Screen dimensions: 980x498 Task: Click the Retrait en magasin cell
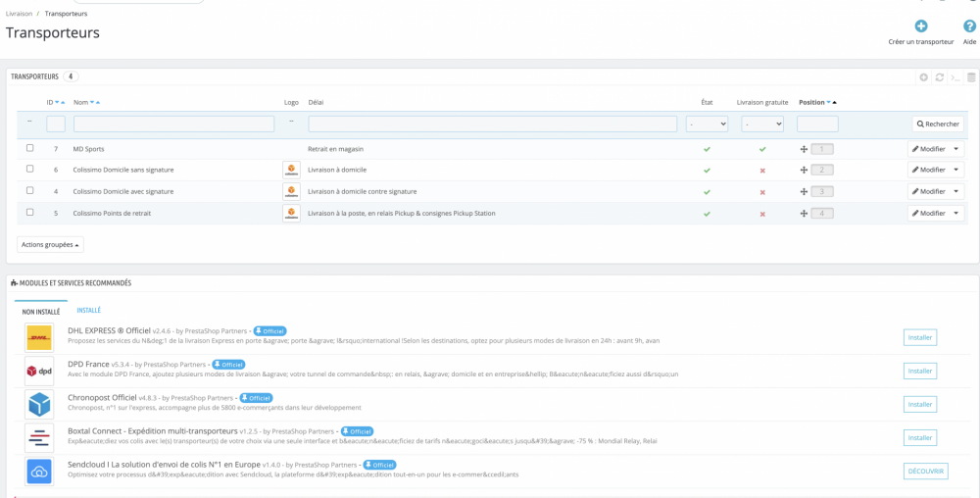[335, 149]
